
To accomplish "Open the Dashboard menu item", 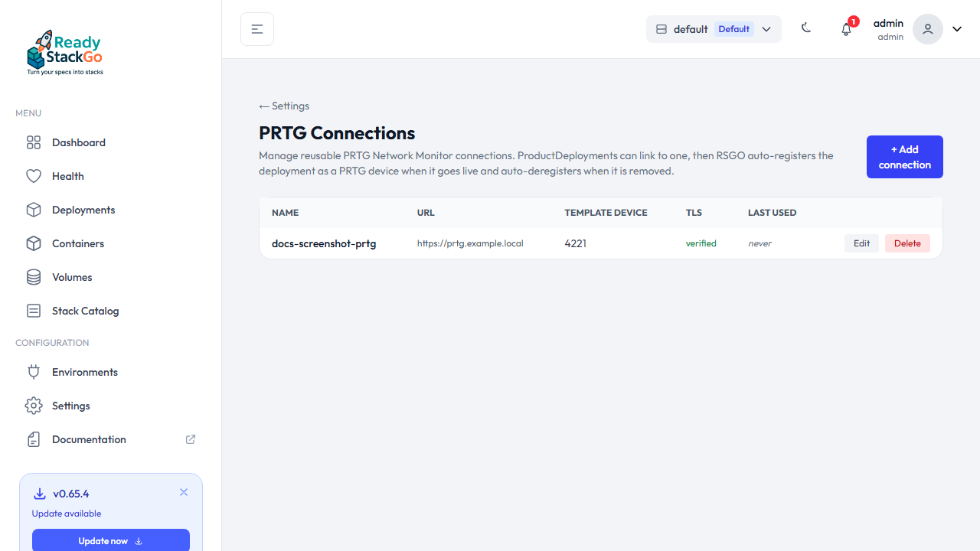I will tap(111, 142).
